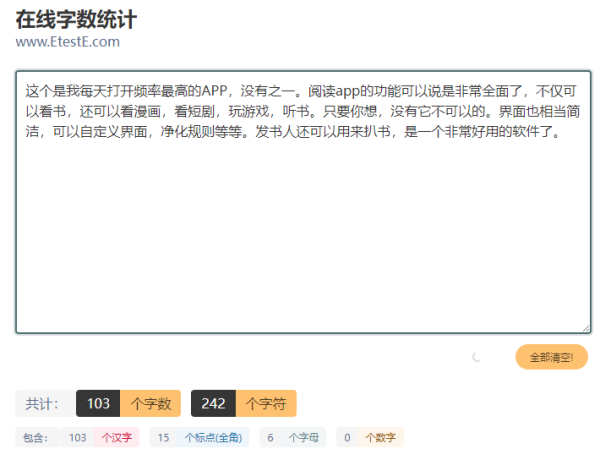Click the 0 digits count value
Screen dimensions: 600x449
(x=347, y=437)
